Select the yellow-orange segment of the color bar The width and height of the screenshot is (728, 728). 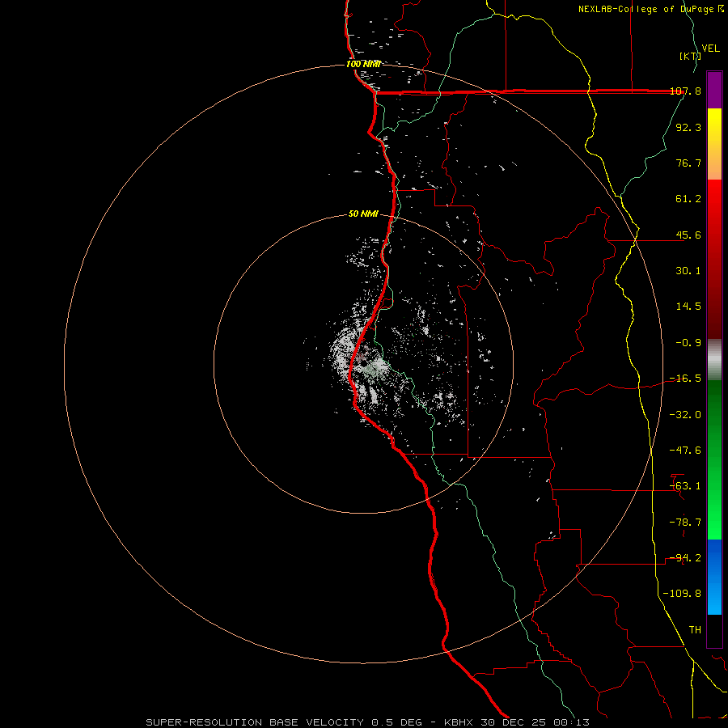pos(714,144)
